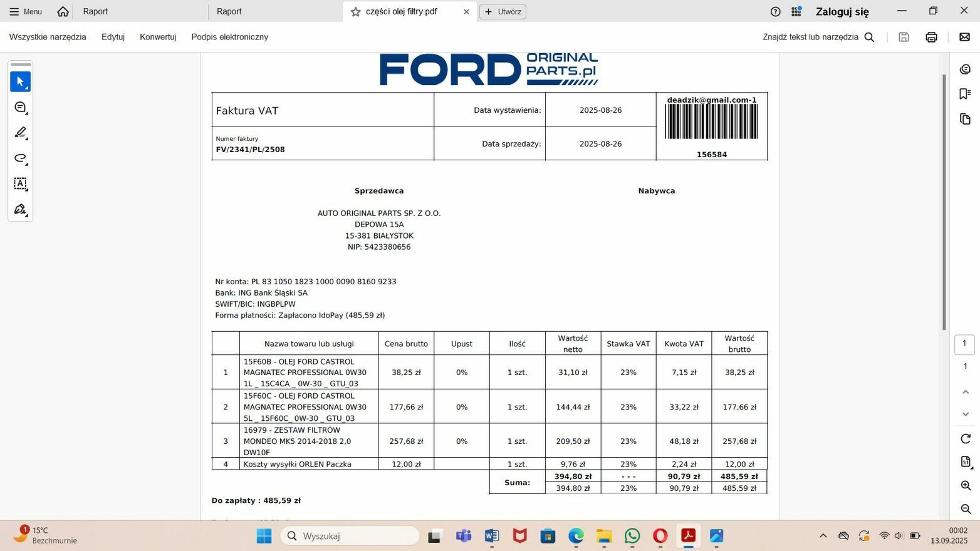Open the Konwertuj tools tab
The image size is (980, 551).
[158, 37]
